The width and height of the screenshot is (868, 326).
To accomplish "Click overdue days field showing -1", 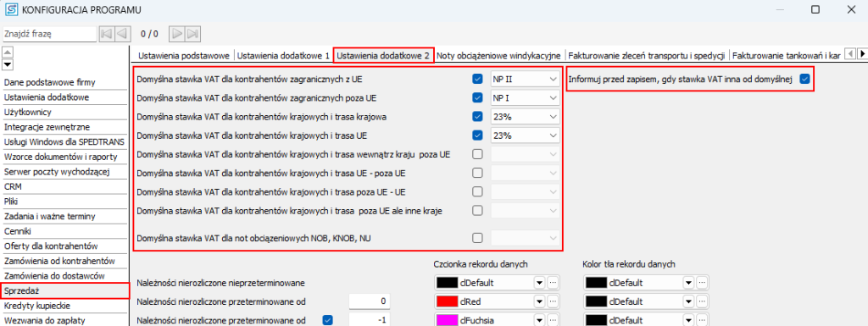I will click(x=370, y=320).
